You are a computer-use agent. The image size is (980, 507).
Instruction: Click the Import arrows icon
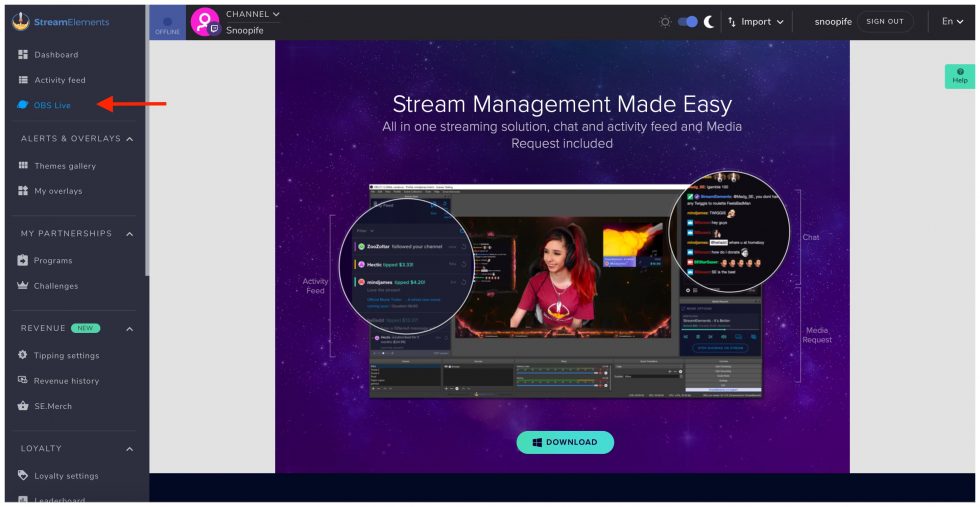click(732, 22)
